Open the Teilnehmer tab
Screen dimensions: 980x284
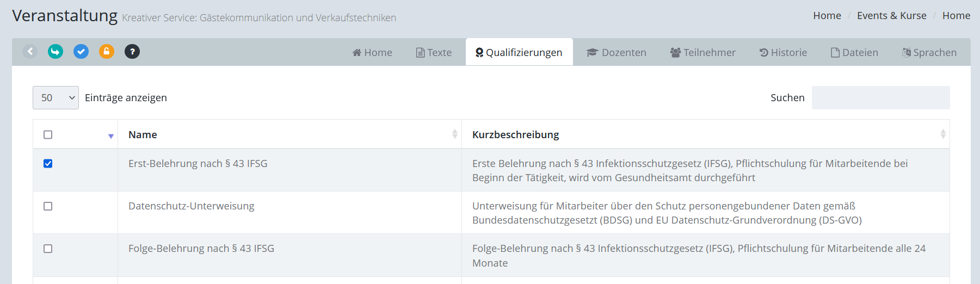tap(702, 53)
